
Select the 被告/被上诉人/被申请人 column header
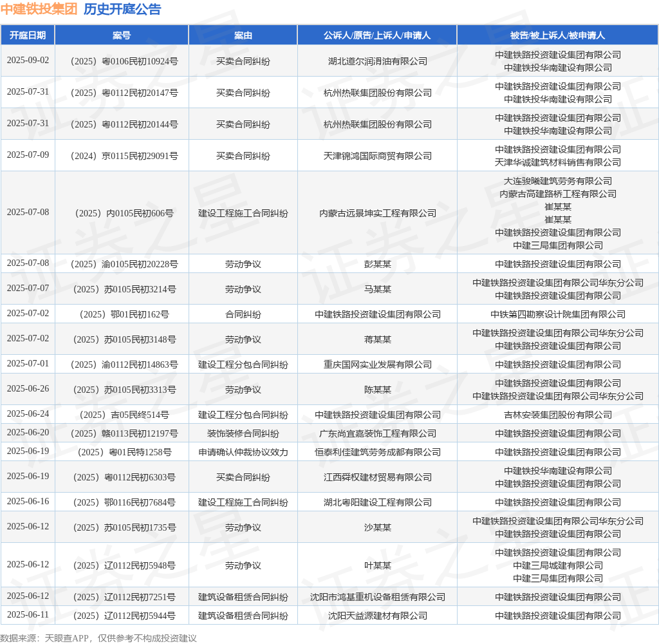coord(557,35)
